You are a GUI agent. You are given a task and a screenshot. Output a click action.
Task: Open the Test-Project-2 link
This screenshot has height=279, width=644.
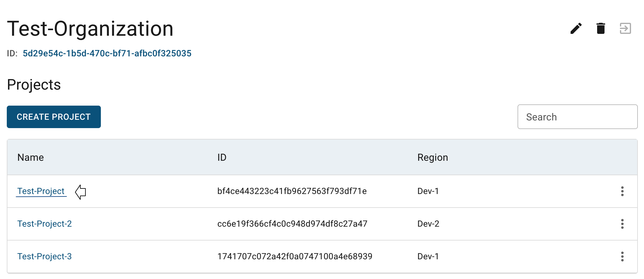pos(44,224)
